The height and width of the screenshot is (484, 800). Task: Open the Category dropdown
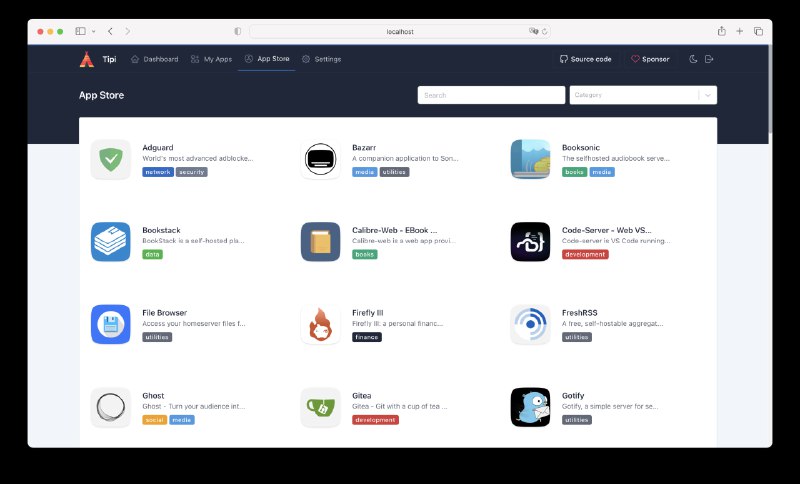coord(633,95)
